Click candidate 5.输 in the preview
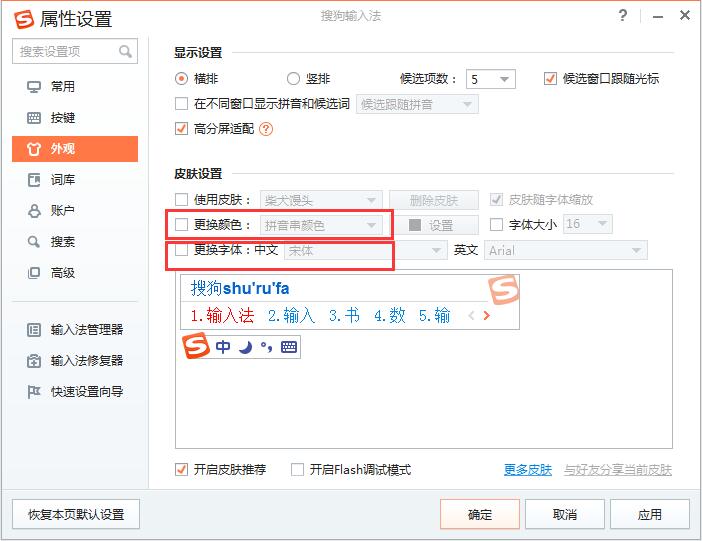Image resolution: width=702 pixels, height=541 pixels. pos(434,316)
